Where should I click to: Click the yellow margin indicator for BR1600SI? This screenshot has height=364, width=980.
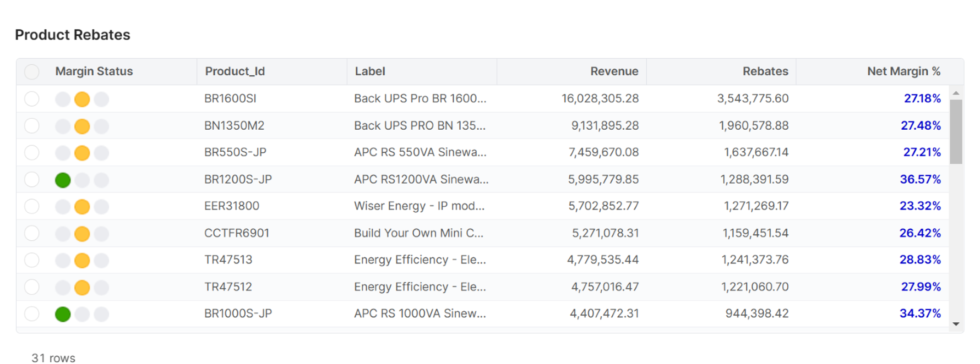(x=82, y=99)
